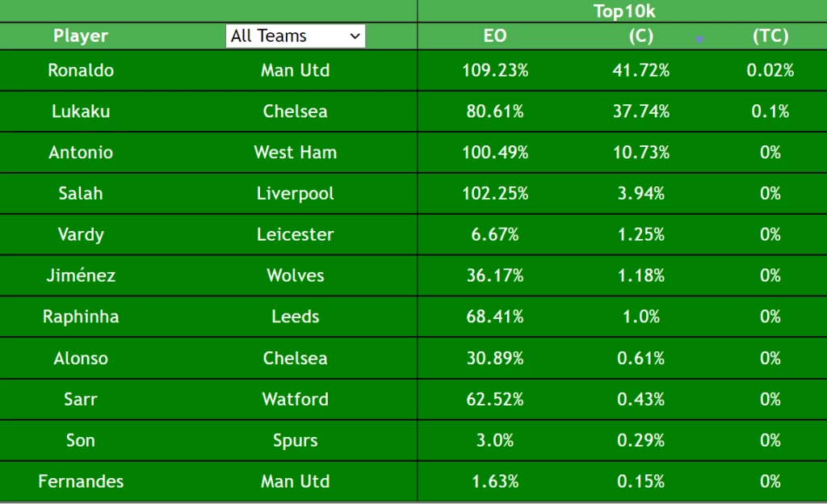827x504 pixels.
Task: Select the Fernandes player row
Action: [x=413, y=481]
